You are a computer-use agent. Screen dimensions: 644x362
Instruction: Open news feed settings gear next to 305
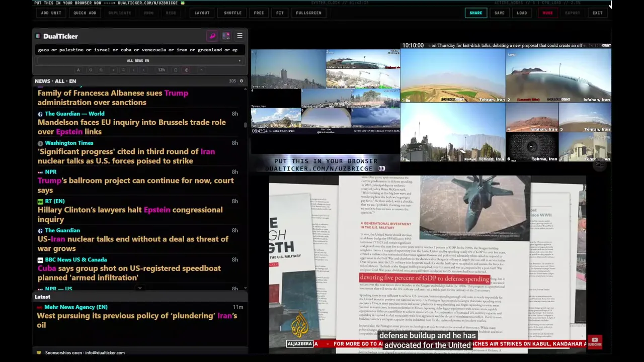[242, 81]
